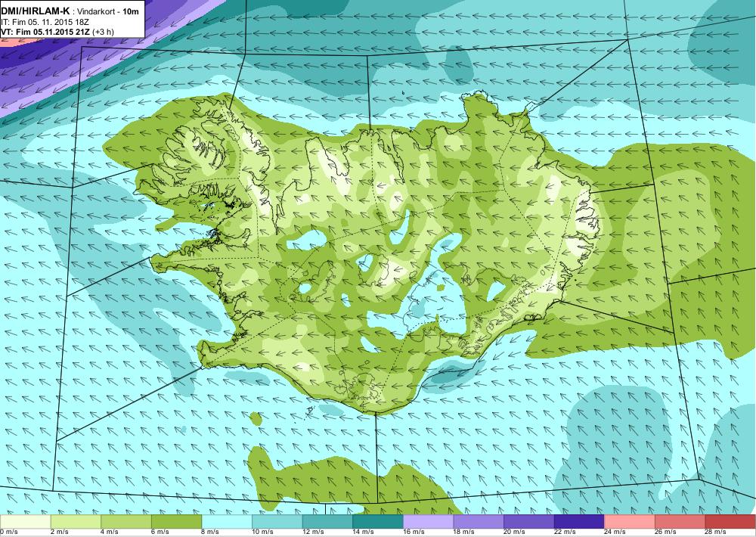Click the 0 m/s pale yellow legend swatch
Viewport: 756px width, 537px height.
point(25,522)
